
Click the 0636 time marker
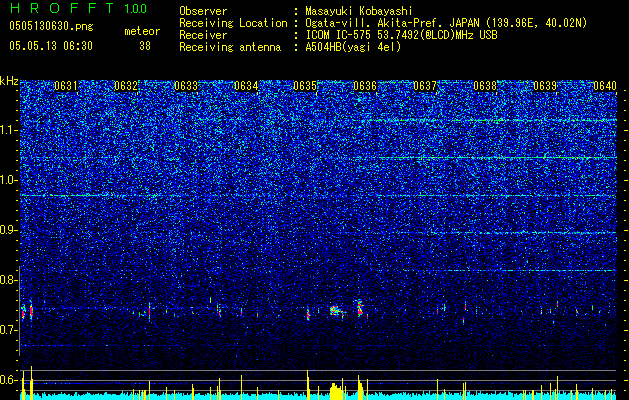365,86
